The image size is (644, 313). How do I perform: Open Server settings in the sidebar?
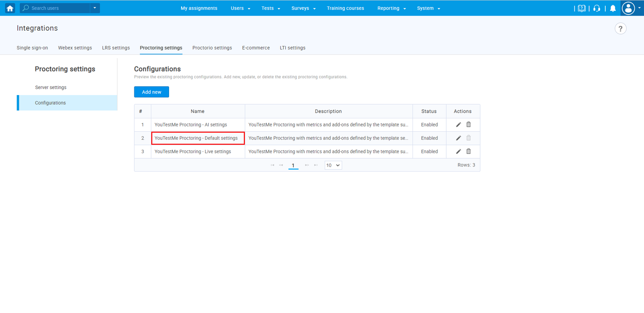point(51,87)
